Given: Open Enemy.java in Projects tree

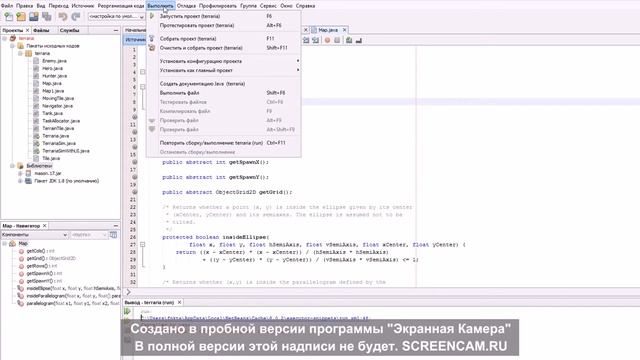Looking at the screenshot, I should (54, 61).
